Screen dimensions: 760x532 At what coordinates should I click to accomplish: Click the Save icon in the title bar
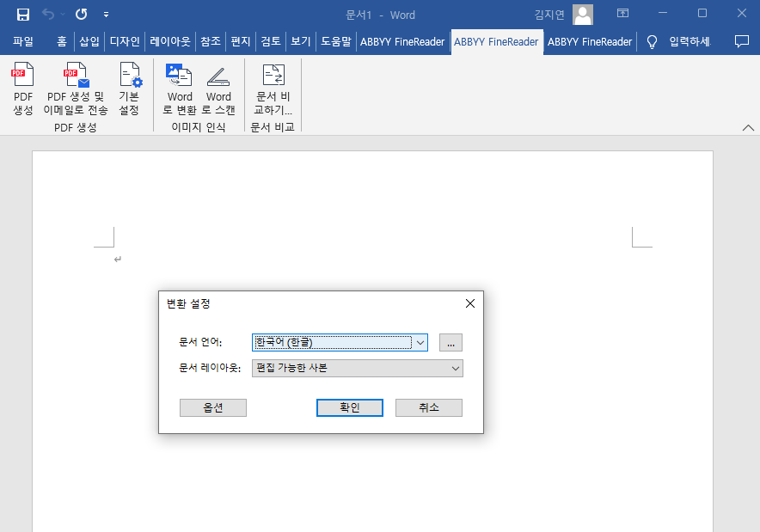pyautogui.click(x=22, y=15)
